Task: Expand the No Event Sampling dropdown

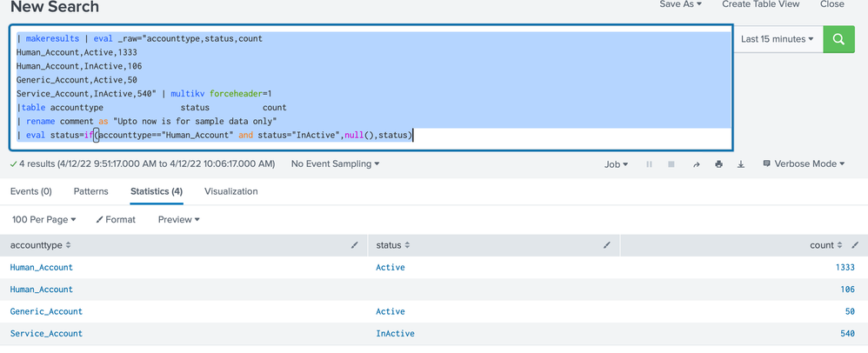Action: click(x=335, y=163)
